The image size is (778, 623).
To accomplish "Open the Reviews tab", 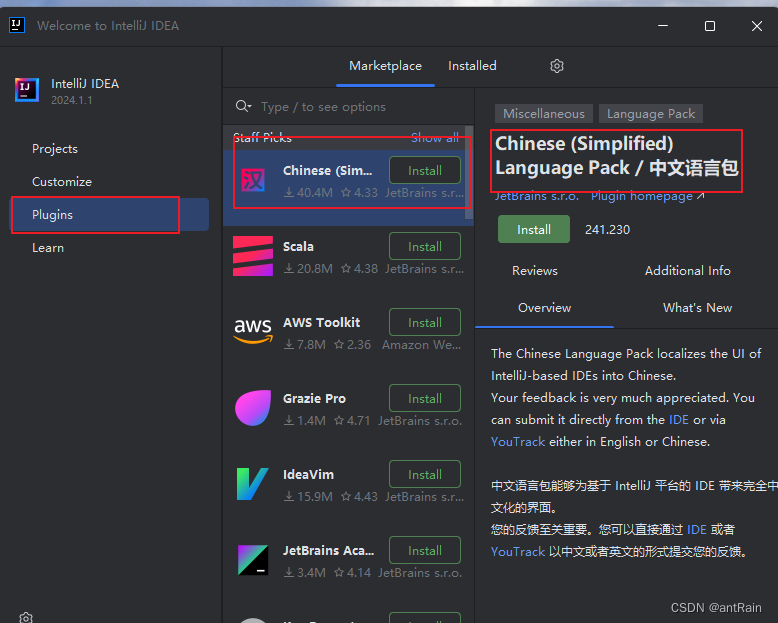I will [534, 271].
